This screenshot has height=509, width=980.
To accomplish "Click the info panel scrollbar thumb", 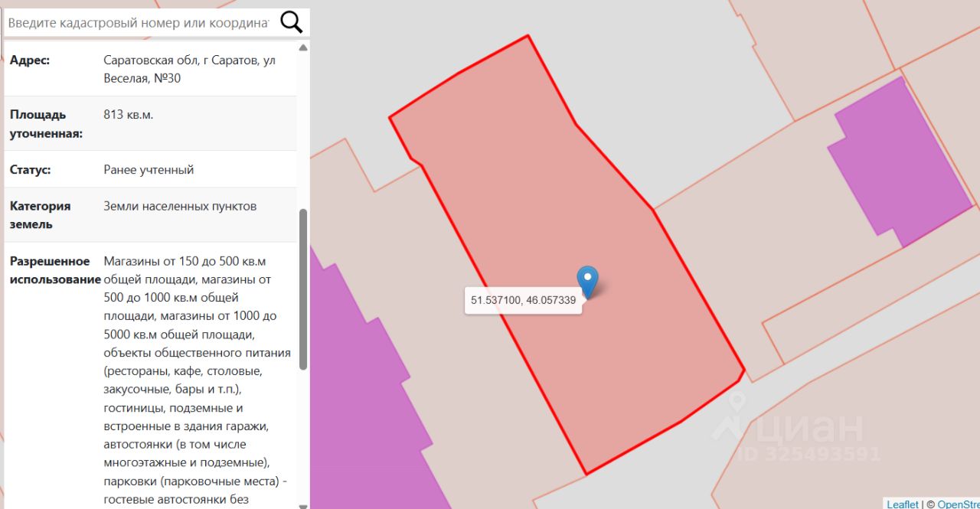I will [x=303, y=289].
